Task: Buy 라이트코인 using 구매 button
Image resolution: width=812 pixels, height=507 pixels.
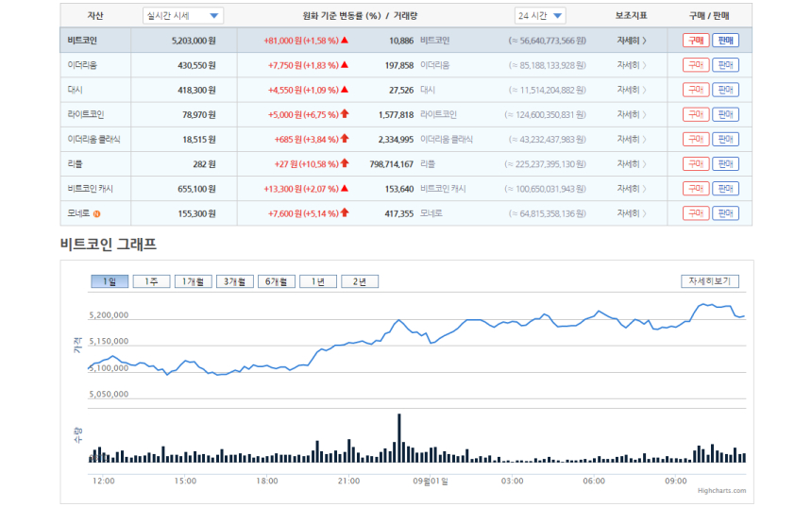Action: click(696, 114)
